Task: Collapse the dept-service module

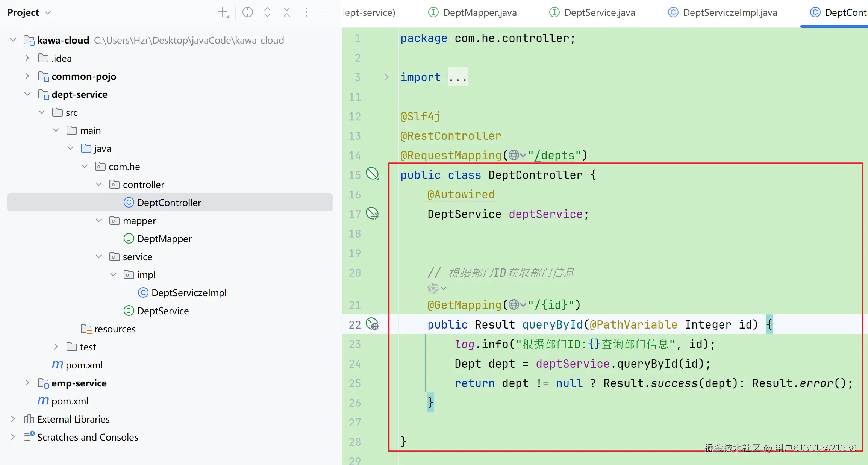Action: pos(27,94)
